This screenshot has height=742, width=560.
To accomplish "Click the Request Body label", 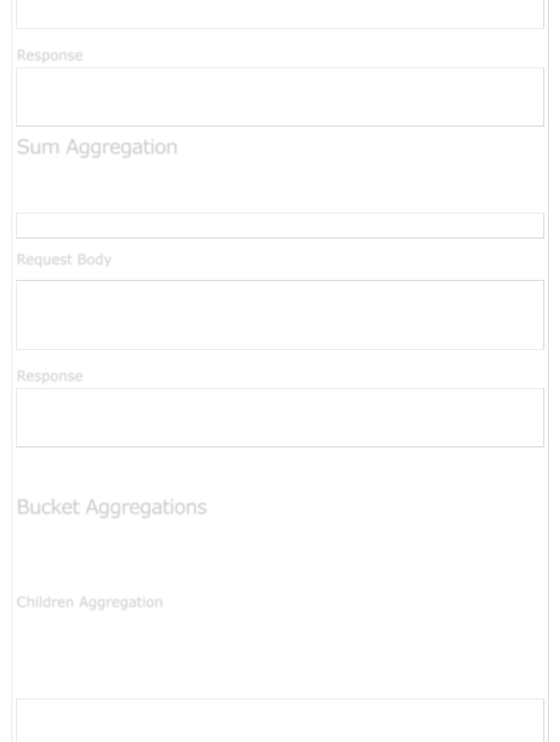I will (x=64, y=259).
